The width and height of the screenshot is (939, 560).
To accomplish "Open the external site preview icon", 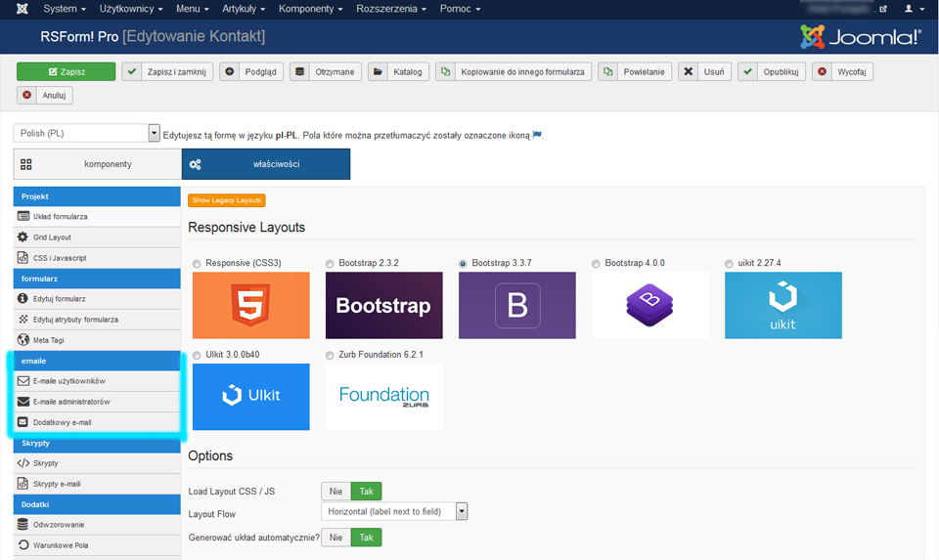I will click(882, 9).
